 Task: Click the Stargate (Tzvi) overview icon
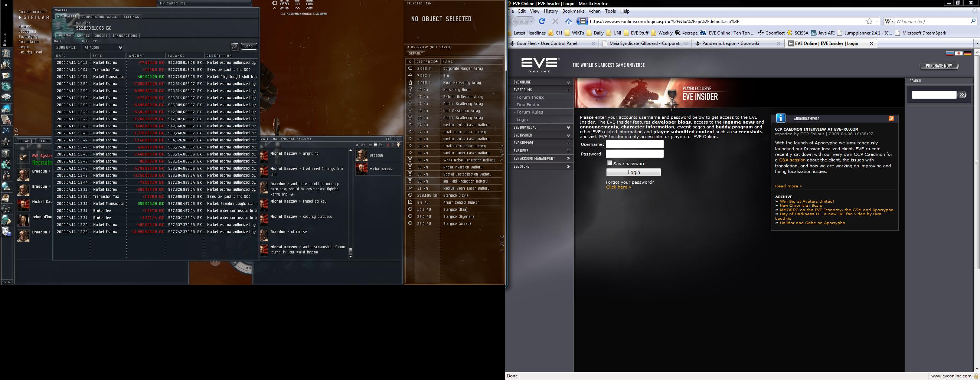[410, 195]
